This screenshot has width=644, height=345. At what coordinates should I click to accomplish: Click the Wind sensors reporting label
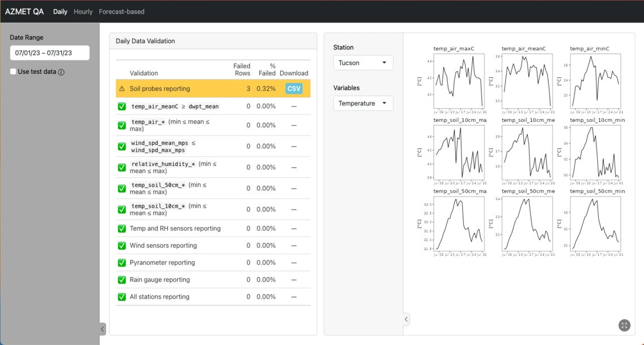163,246
